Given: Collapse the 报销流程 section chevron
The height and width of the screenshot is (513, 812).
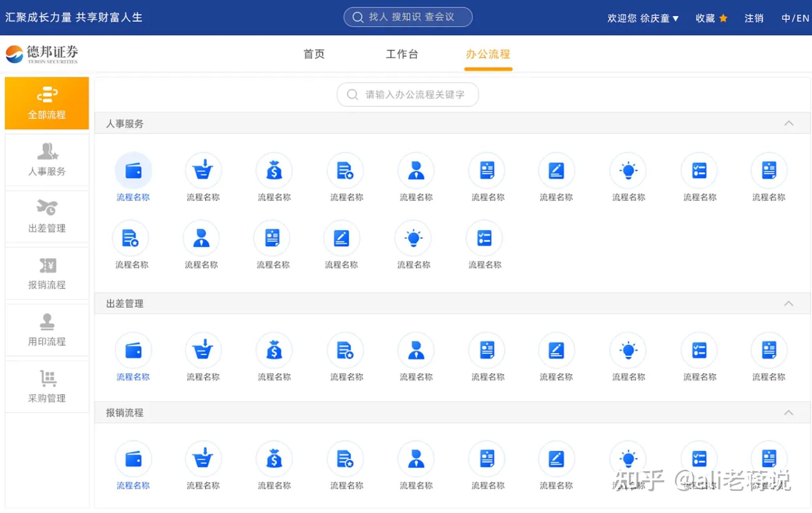Looking at the screenshot, I should point(788,413).
